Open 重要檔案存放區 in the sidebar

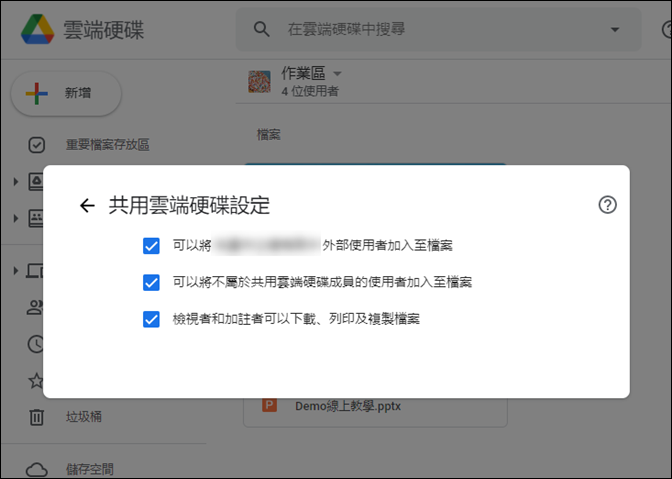coord(107,145)
